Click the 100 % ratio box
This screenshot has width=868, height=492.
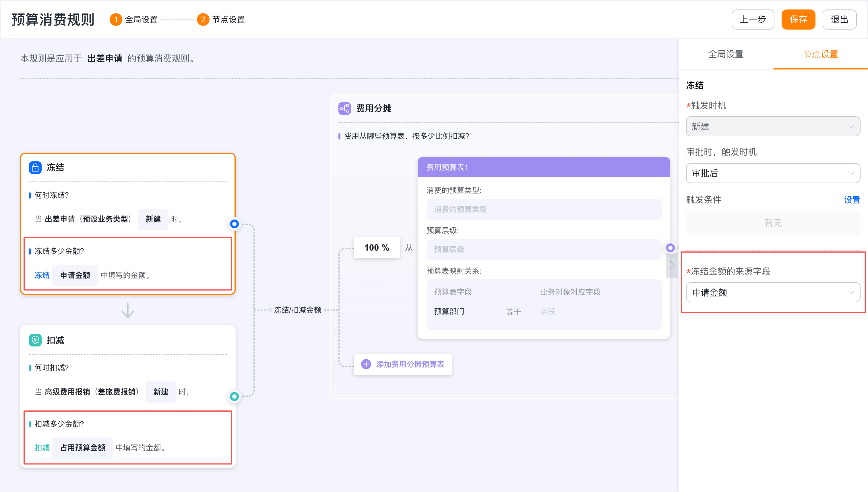[376, 247]
